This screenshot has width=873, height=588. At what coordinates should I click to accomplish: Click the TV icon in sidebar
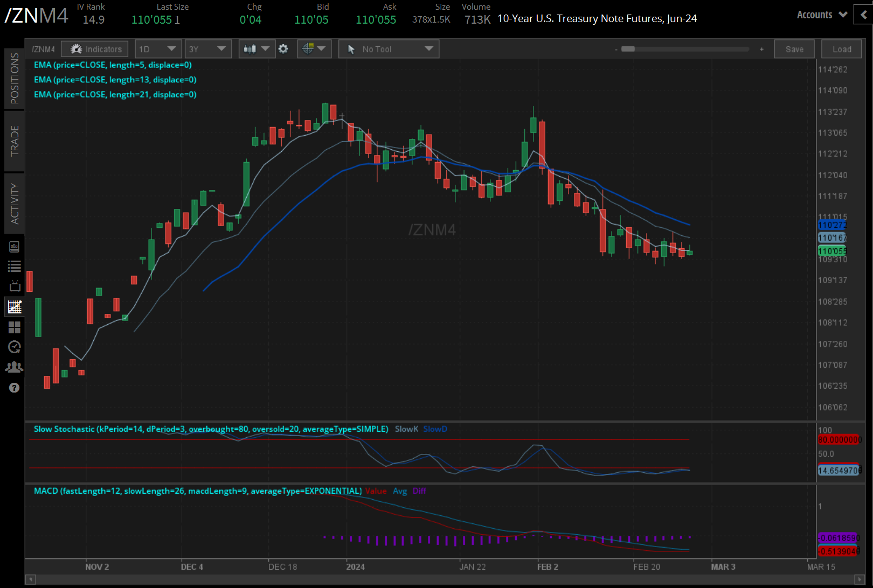click(15, 286)
